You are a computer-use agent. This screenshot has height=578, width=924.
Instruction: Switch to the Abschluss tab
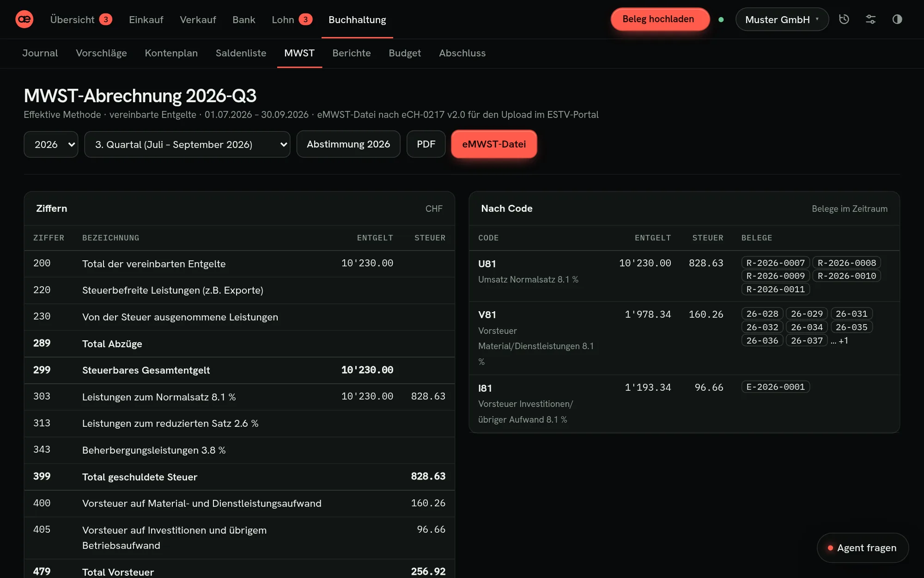(x=462, y=53)
